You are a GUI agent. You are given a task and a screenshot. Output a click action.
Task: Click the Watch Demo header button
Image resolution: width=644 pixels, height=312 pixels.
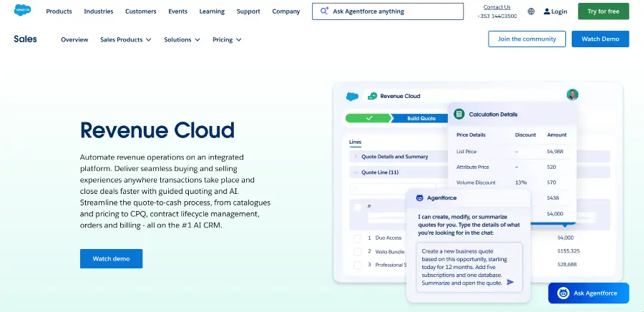pyautogui.click(x=600, y=39)
